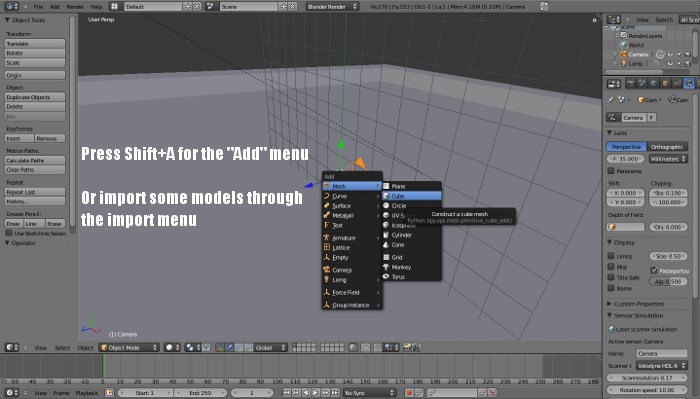Open the Object Mode dropdown
700x399 pixels.
click(x=129, y=347)
